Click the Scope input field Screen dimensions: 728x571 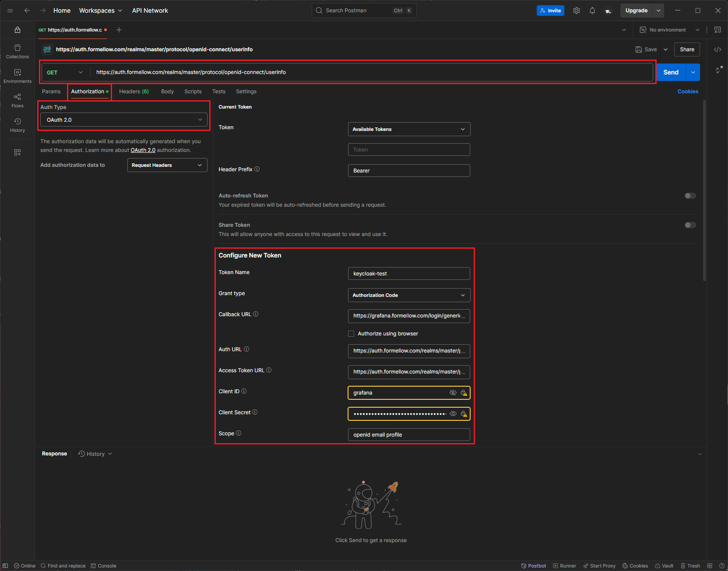point(409,435)
